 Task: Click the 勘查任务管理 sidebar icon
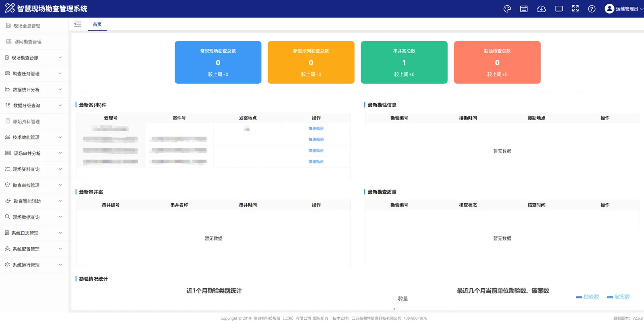tap(7, 73)
